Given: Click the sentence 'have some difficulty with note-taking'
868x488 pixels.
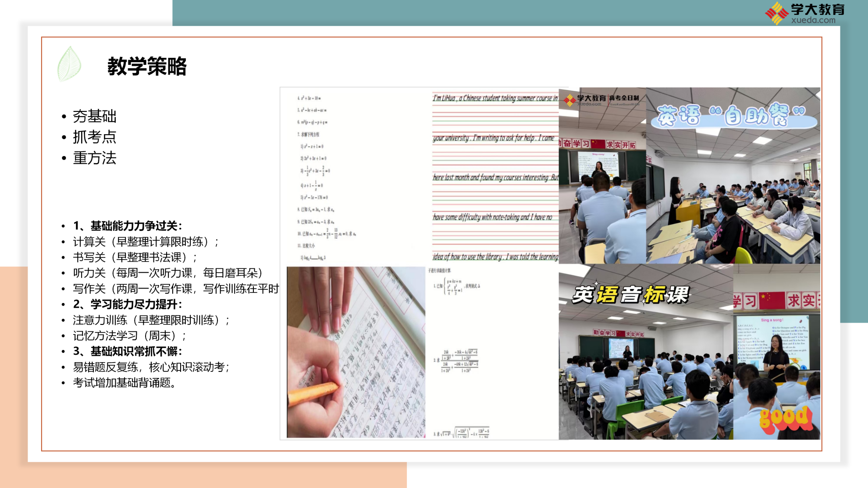Looking at the screenshot, I should [x=493, y=217].
